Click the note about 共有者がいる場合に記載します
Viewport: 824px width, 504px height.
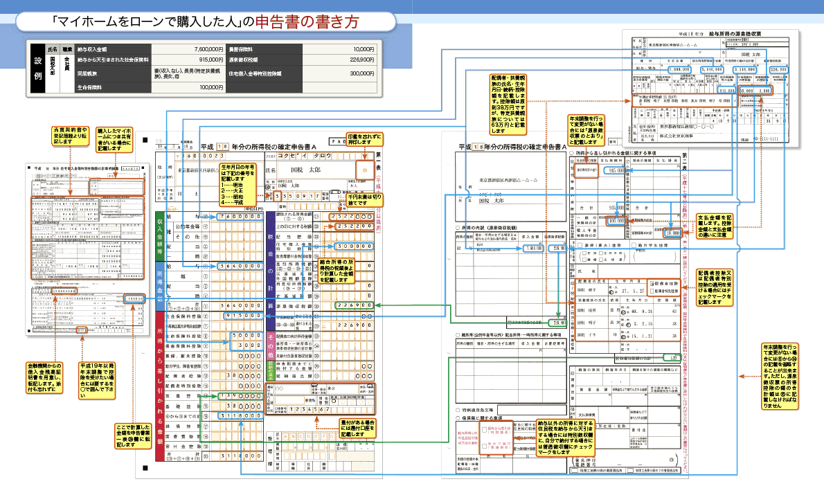pyautogui.click(x=114, y=140)
